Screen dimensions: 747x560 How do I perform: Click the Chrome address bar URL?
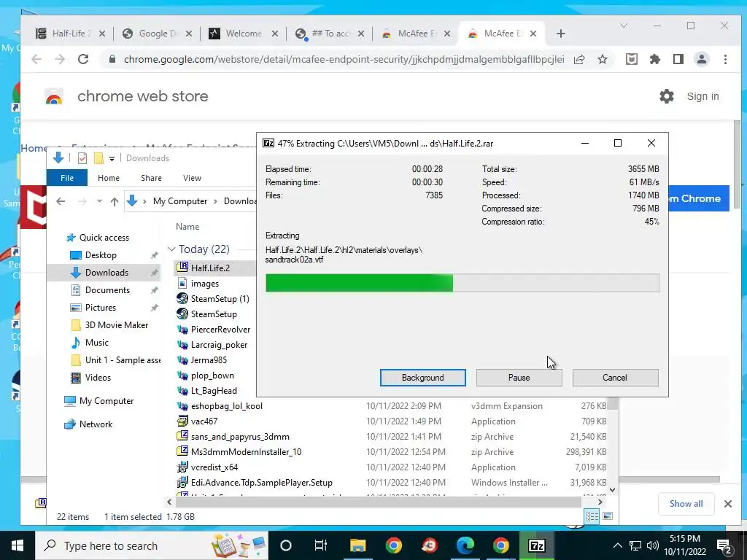[x=344, y=59]
